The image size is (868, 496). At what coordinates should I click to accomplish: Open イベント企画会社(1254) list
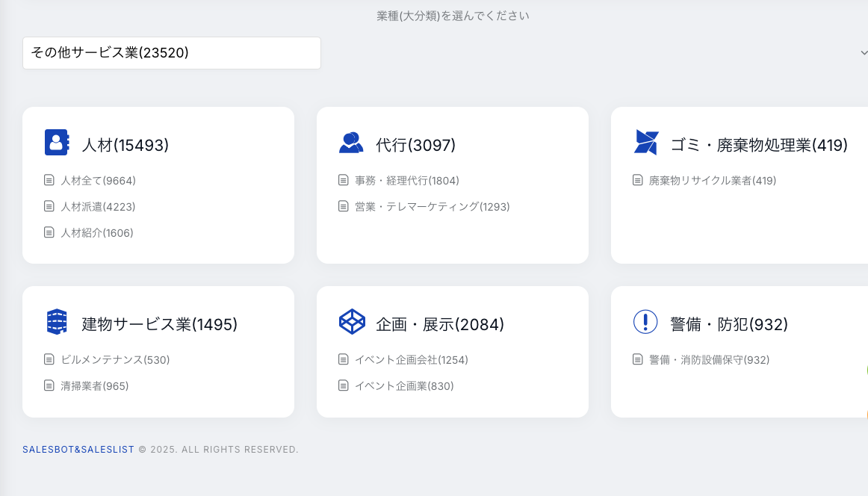coord(411,360)
